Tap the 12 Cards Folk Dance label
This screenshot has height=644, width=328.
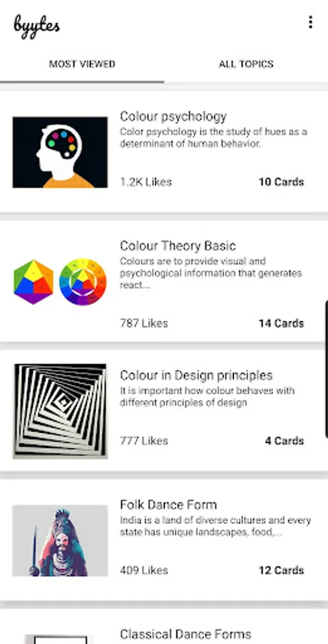click(x=282, y=570)
